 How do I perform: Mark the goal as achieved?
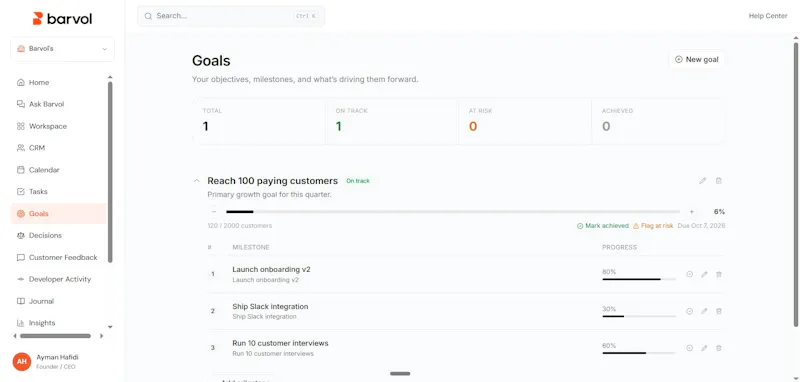(x=603, y=225)
